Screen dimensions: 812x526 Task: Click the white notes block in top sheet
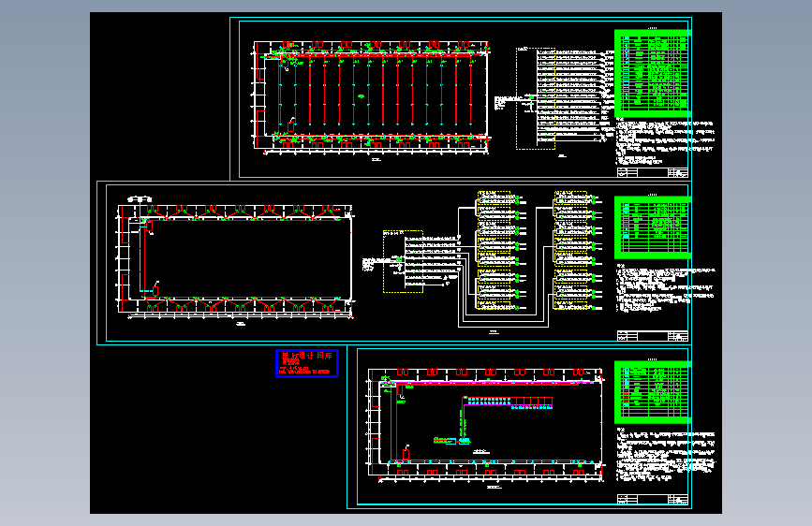[x=665, y=141]
